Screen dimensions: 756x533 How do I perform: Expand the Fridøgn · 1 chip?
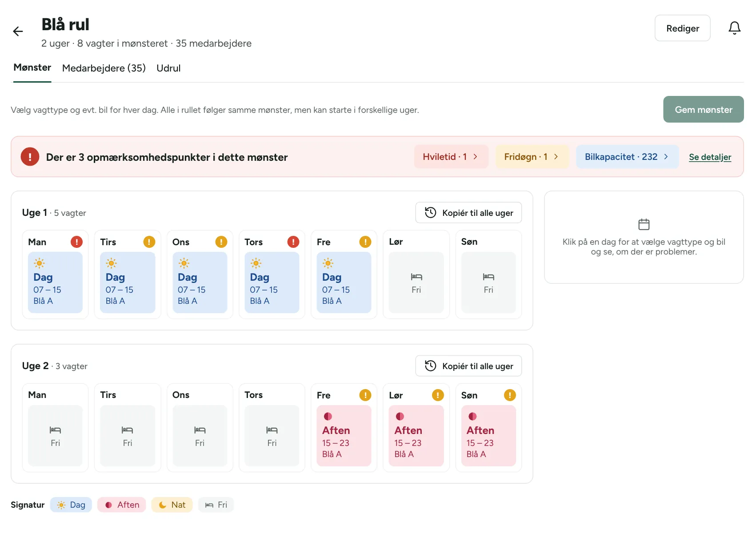532,157
